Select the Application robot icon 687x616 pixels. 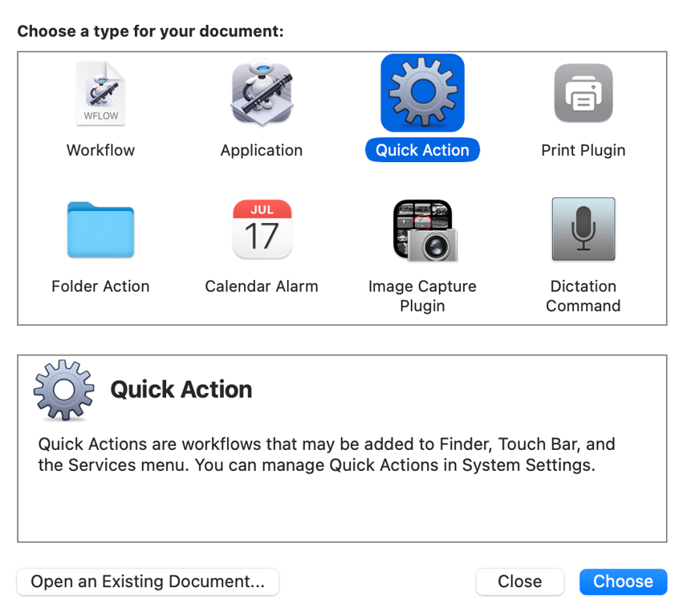(x=262, y=92)
